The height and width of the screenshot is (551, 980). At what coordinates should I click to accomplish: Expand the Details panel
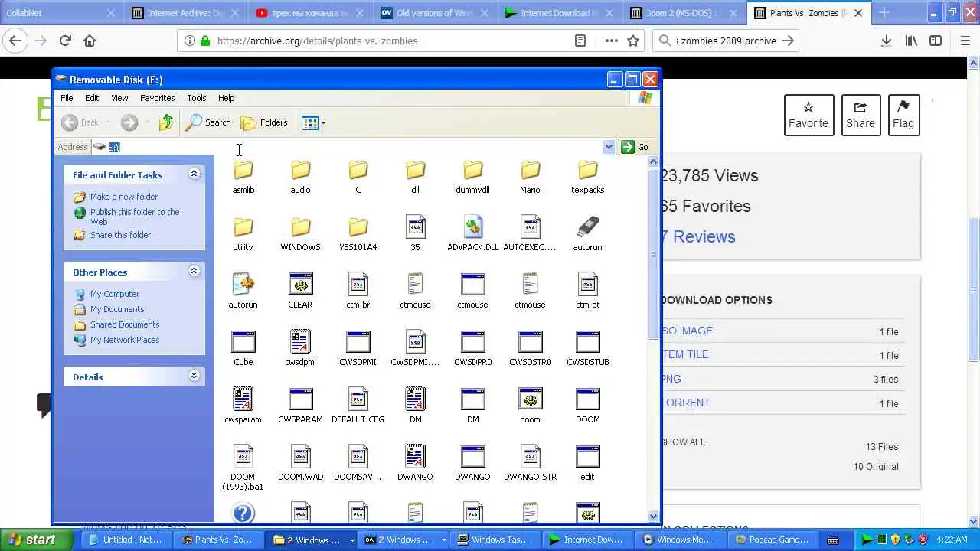[194, 376]
